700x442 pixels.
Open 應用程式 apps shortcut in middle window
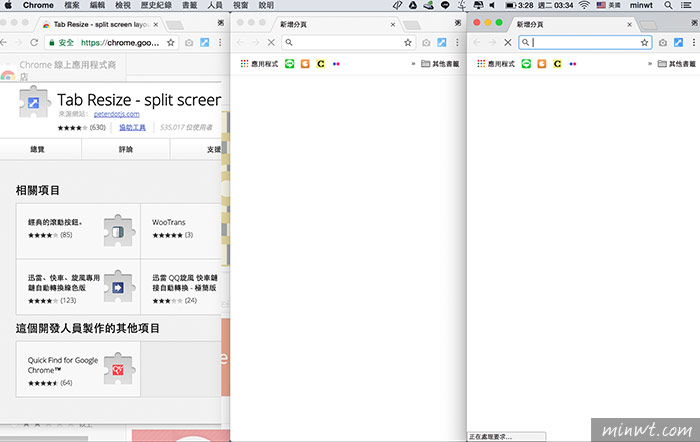tap(259, 64)
